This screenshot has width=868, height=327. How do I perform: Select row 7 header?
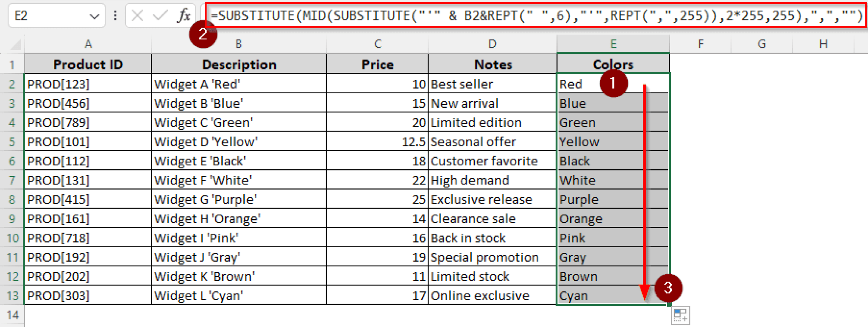(12, 180)
